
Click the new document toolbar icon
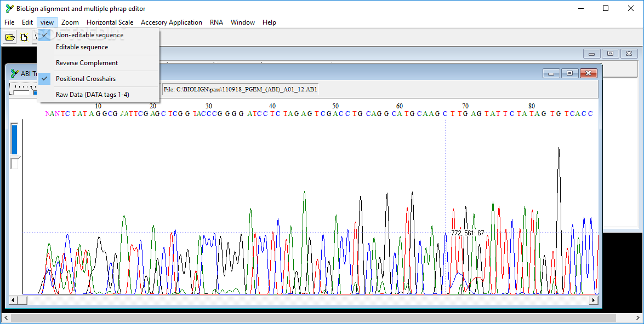[24, 37]
